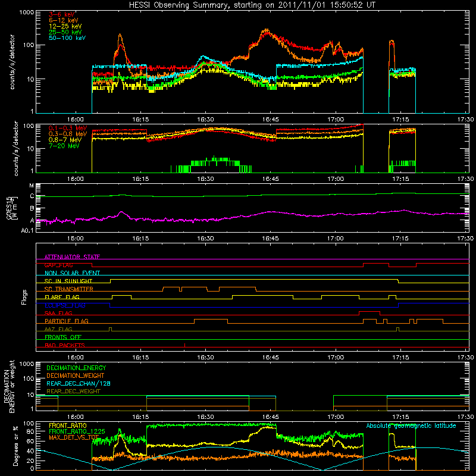
Task: Select the GAP_FLAG label
Action: click(58, 265)
